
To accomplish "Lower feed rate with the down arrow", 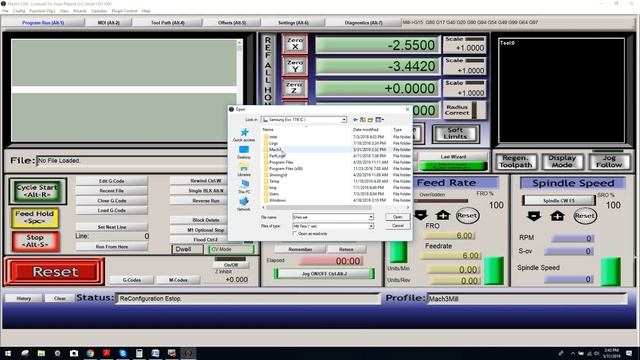I will (421, 215).
